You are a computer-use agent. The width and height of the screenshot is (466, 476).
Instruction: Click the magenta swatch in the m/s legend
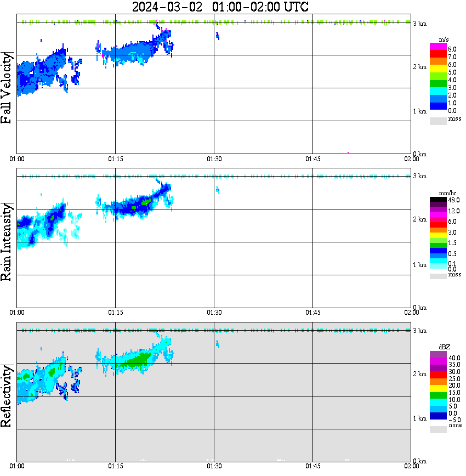click(x=438, y=47)
